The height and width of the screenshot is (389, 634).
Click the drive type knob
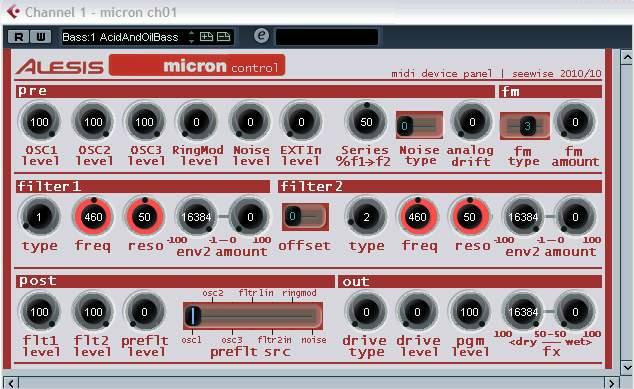click(366, 312)
